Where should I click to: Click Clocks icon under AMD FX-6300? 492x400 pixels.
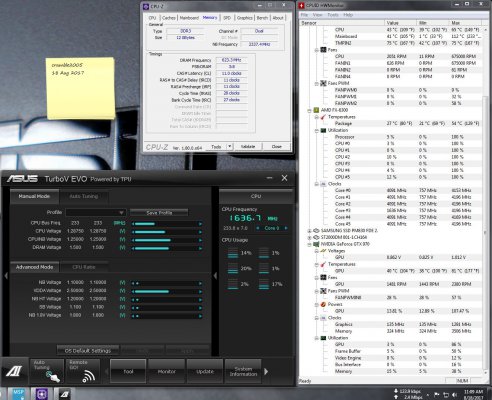tap(323, 184)
